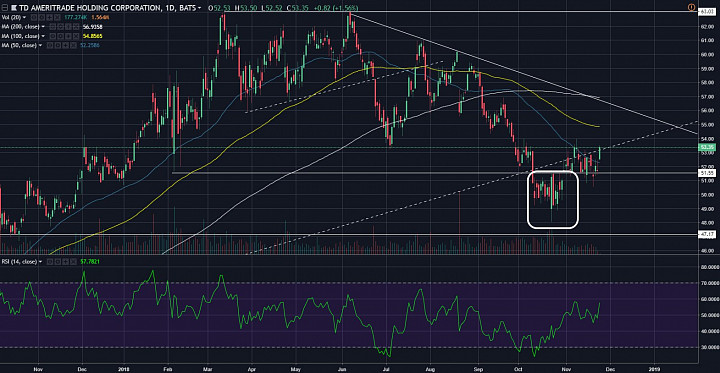The height and width of the screenshot is (373, 720).
Task: Click the green RSI value 57.7821
Action: (90, 261)
